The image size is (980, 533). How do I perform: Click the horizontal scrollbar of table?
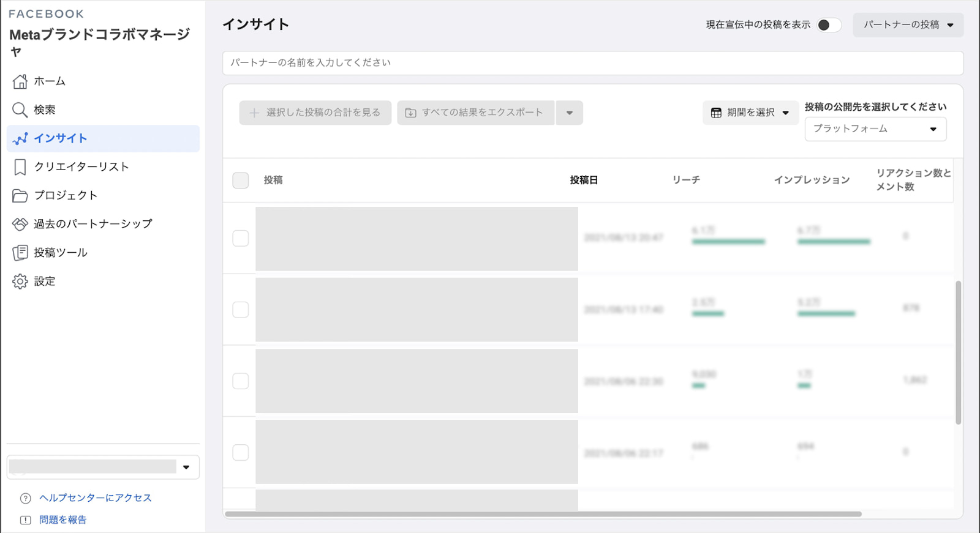[x=543, y=514]
